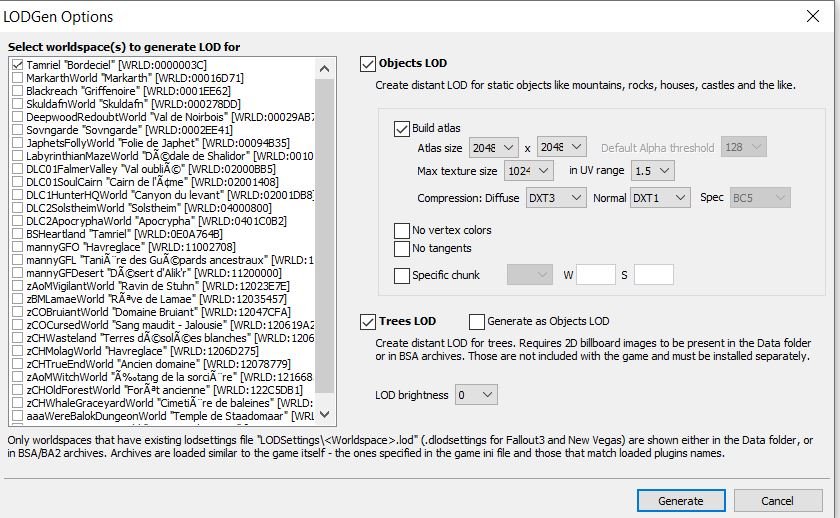The image size is (840, 518).
Task: Enable the Blackreach "Griffenoire" worldspace checkbox
Action: [17, 91]
